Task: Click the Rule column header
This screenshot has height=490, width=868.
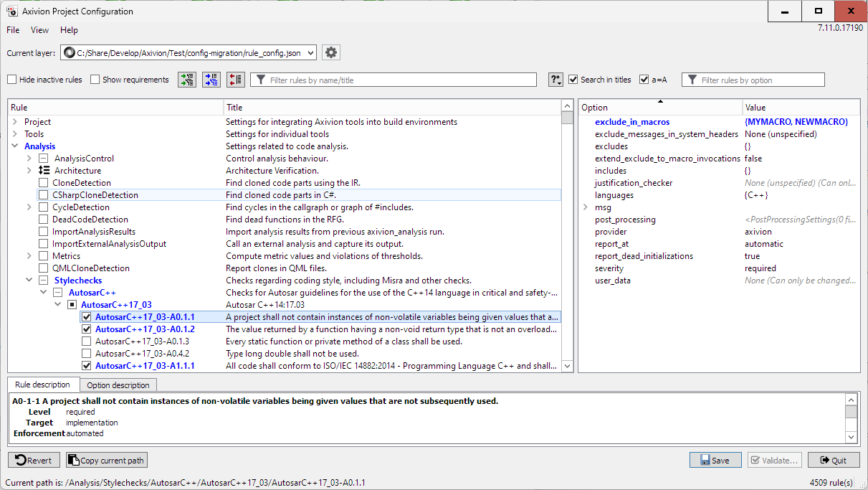Action: [x=115, y=107]
